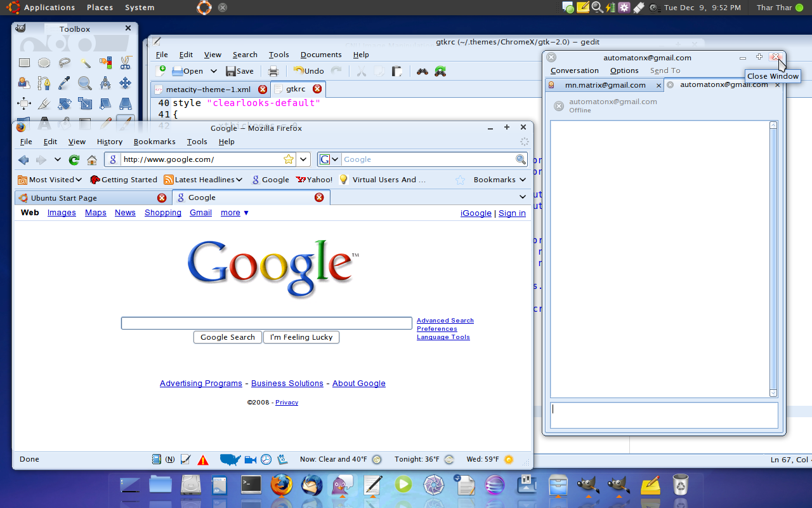Viewport: 812px width, 508px height.
Task: Select the Scissors Select tool
Action: [x=125, y=63]
